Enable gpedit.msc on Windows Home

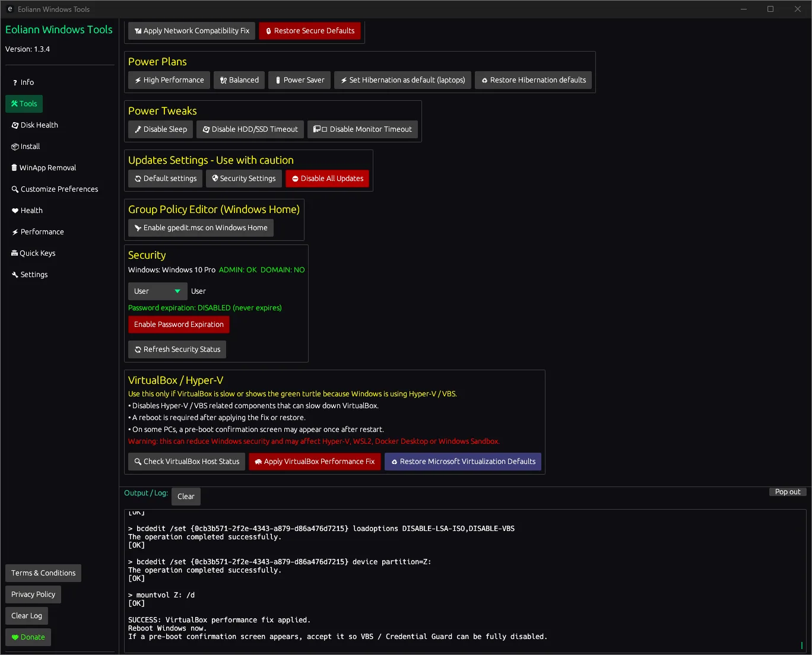click(201, 227)
